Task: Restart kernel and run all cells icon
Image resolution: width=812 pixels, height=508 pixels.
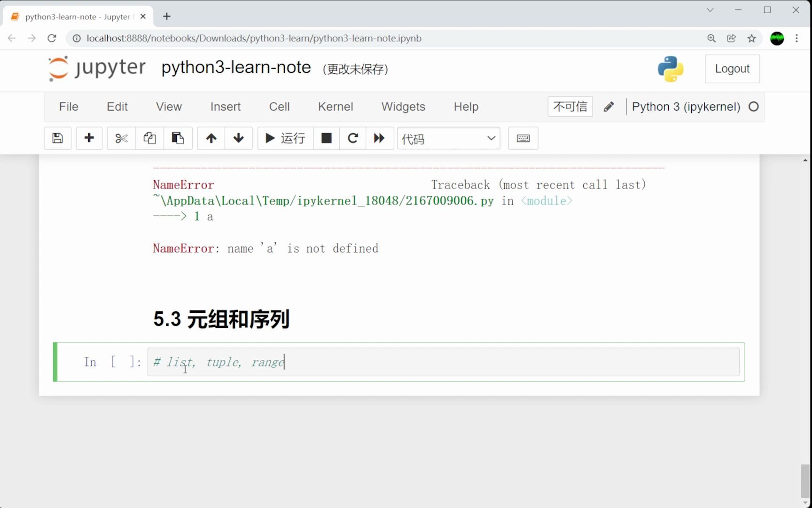Action: 379,138
